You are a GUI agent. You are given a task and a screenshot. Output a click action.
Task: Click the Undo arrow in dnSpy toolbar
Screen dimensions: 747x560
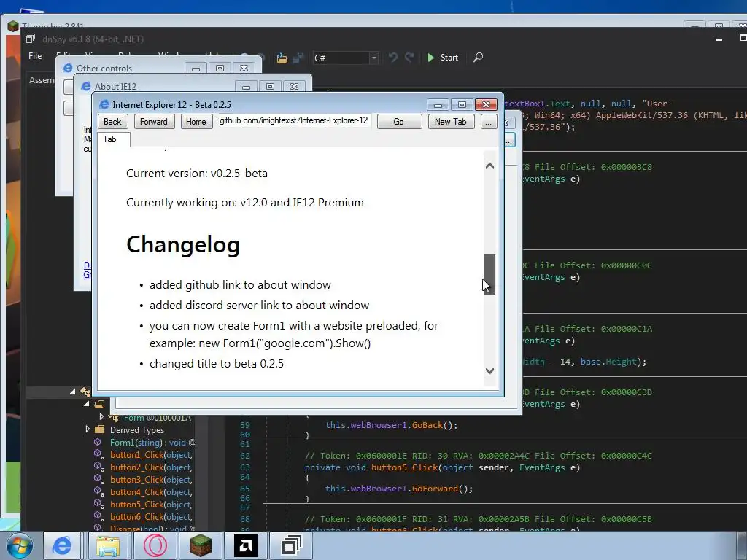(393, 58)
